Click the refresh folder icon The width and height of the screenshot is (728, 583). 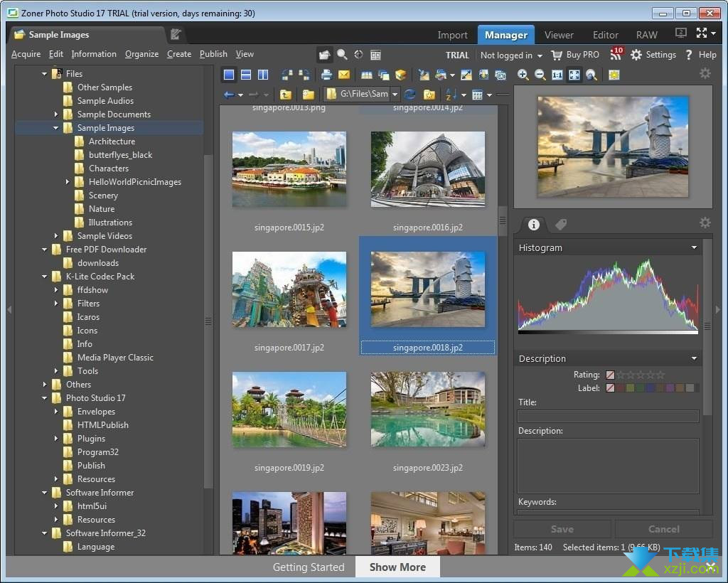[410, 95]
